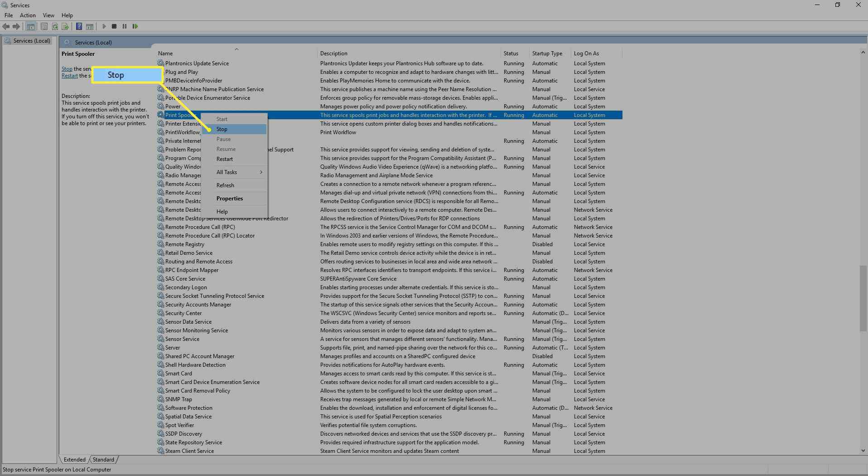Sort by the Name column header
This screenshot has height=476, width=868.
[236, 53]
